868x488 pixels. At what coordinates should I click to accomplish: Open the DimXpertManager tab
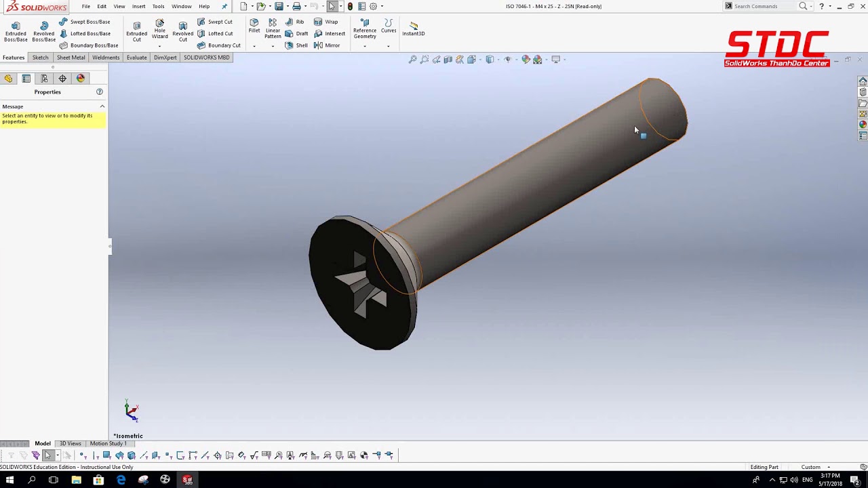[x=62, y=79]
